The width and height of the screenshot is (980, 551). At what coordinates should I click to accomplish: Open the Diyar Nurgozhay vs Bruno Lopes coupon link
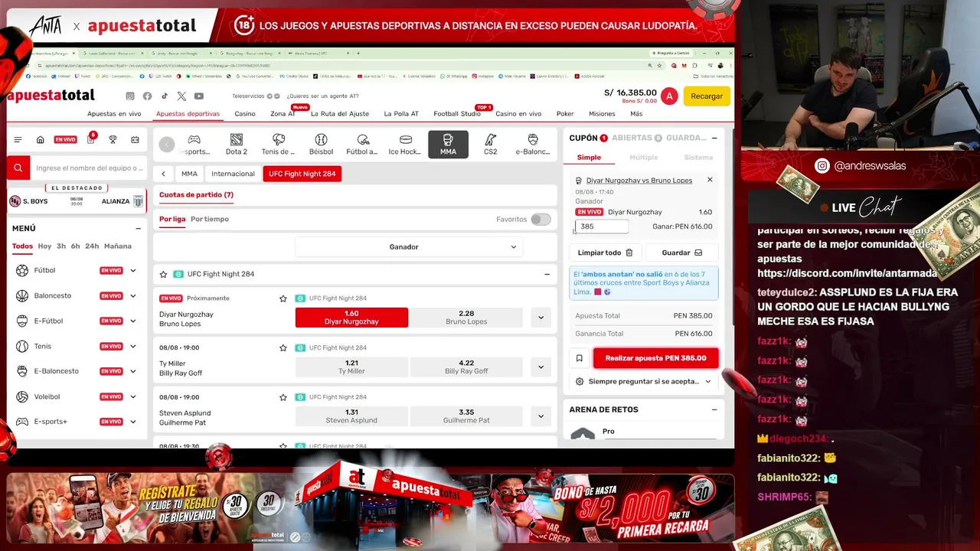pos(639,181)
